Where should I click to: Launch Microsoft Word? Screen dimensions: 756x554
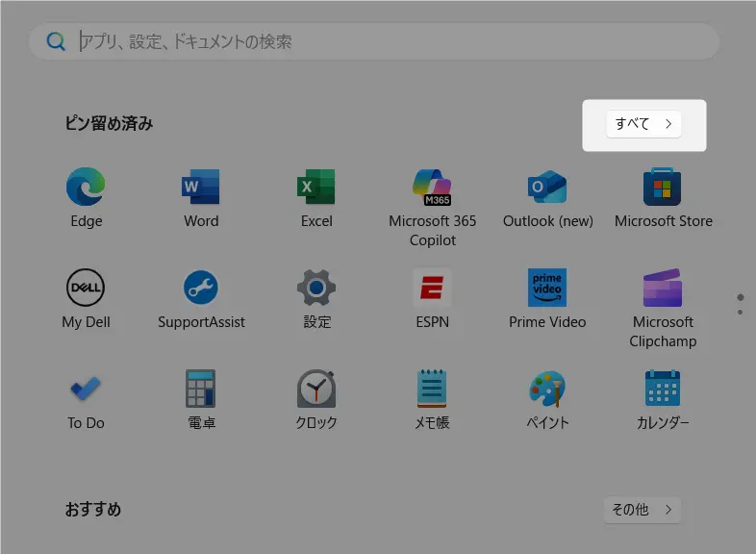pos(201,197)
